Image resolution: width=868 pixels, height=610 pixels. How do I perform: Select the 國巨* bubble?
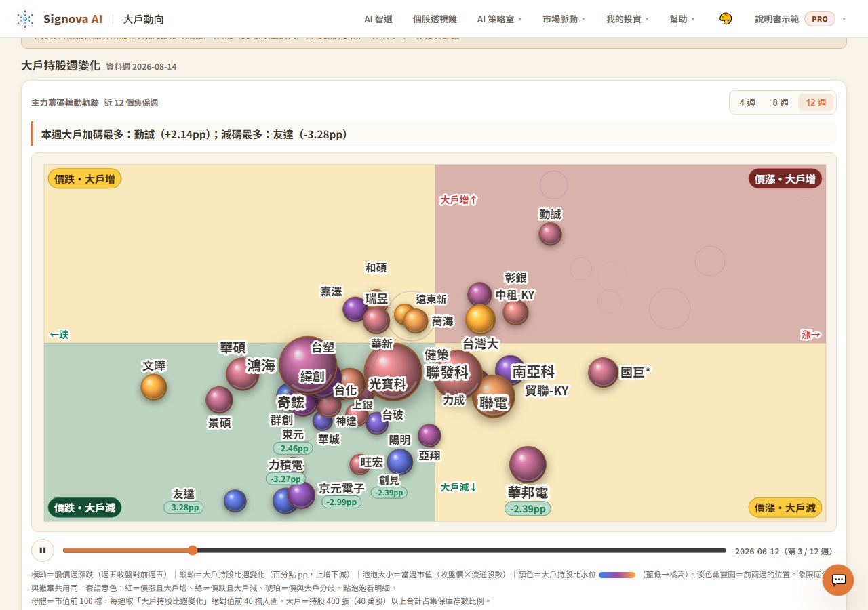pyautogui.click(x=603, y=372)
